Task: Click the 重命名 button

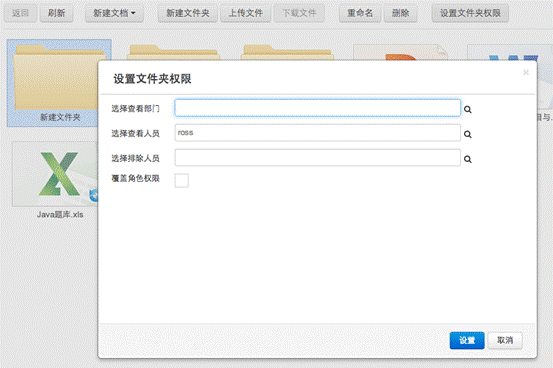Action: click(x=360, y=13)
